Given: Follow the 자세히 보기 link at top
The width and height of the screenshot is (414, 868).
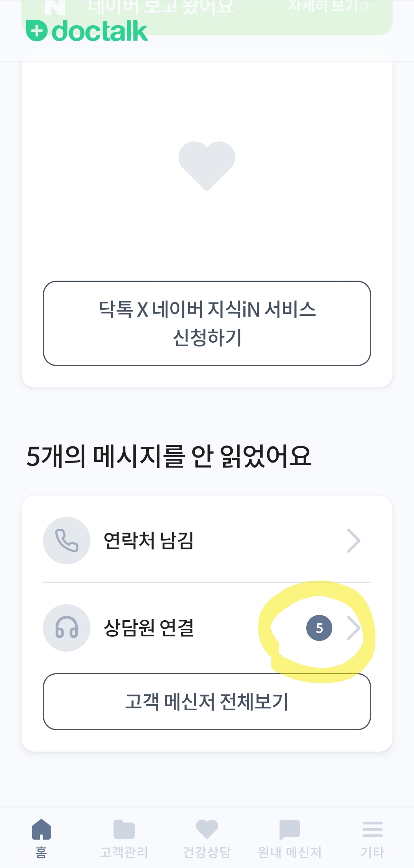Looking at the screenshot, I should [x=328, y=6].
